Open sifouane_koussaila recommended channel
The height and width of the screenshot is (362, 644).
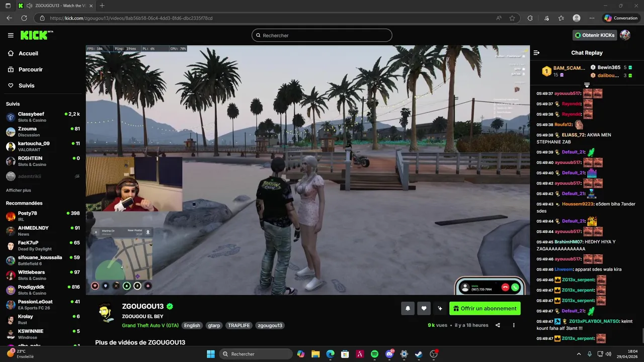(x=43, y=260)
